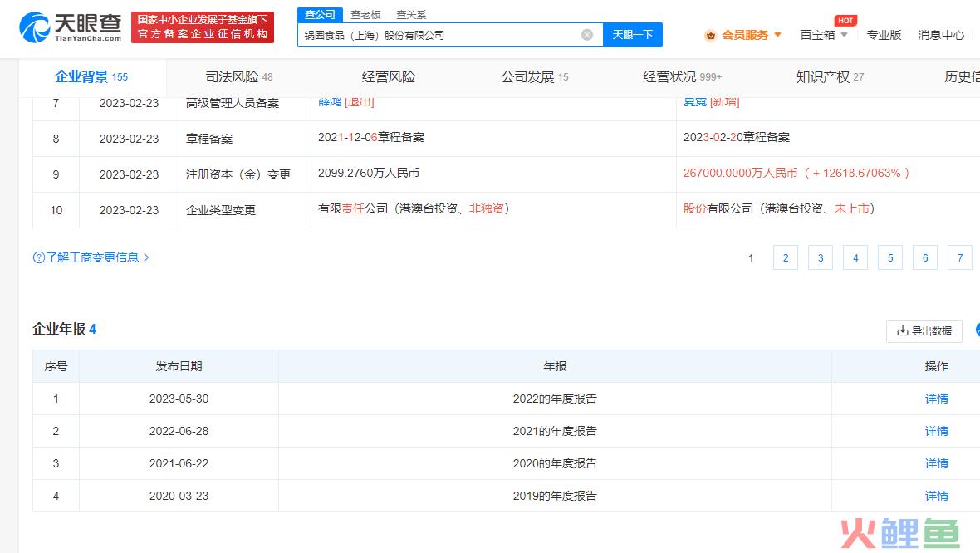Go to page 5 of change records

(890, 257)
